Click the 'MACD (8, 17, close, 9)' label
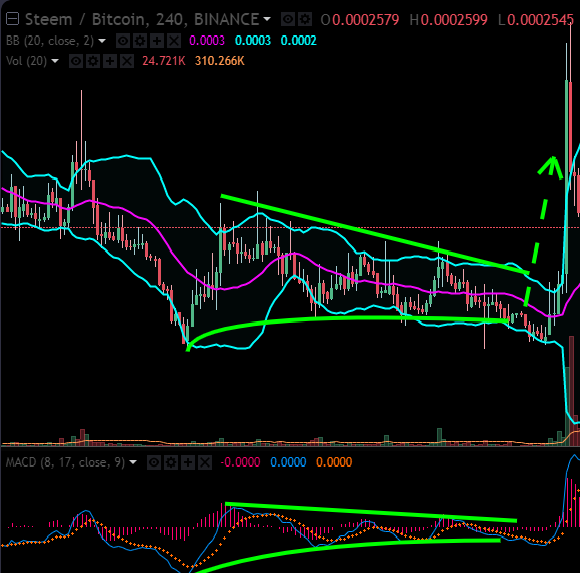Image resolution: width=580 pixels, height=573 pixels. pyautogui.click(x=65, y=462)
